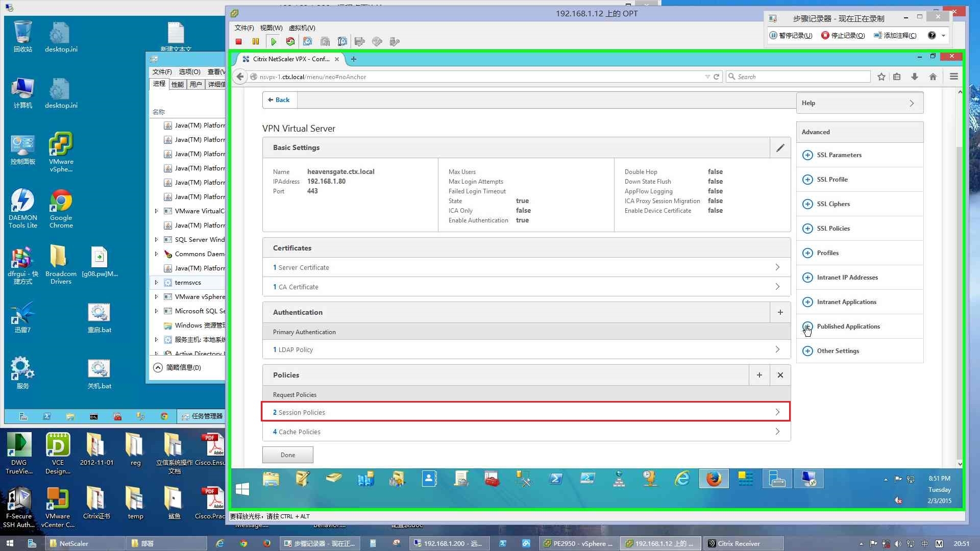Expand termsvcs in Task Manager

(x=156, y=283)
